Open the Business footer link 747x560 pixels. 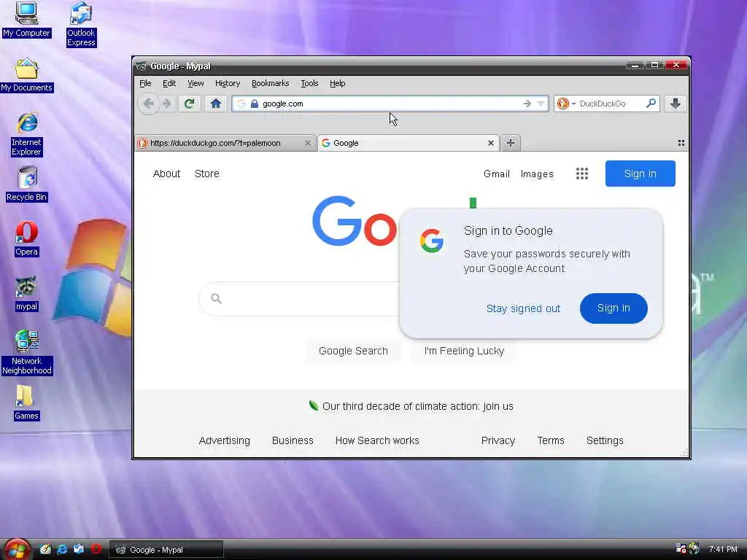(x=293, y=440)
